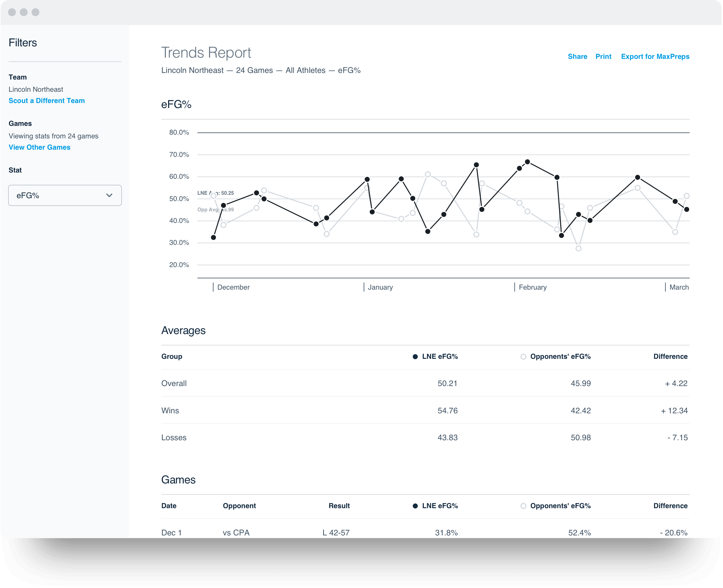Click LNE eFG% legend dot in Games header

click(x=415, y=506)
